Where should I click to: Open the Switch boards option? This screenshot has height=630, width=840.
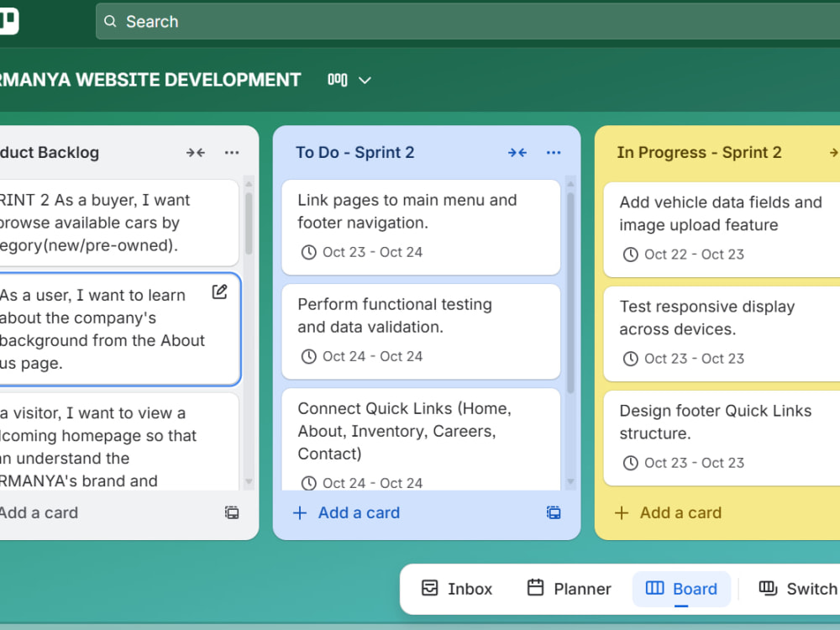[798, 589]
